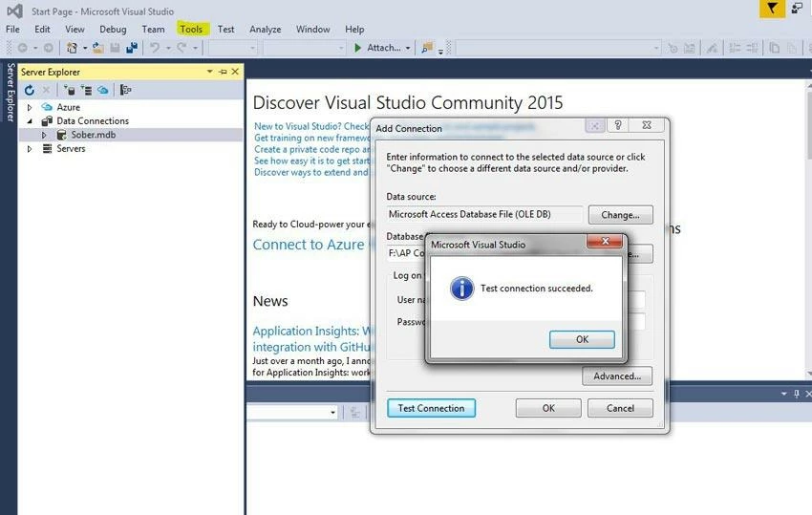This screenshot has width=812, height=515.
Task: Refresh the Server Explorer
Action: click(x=30, y=90)
